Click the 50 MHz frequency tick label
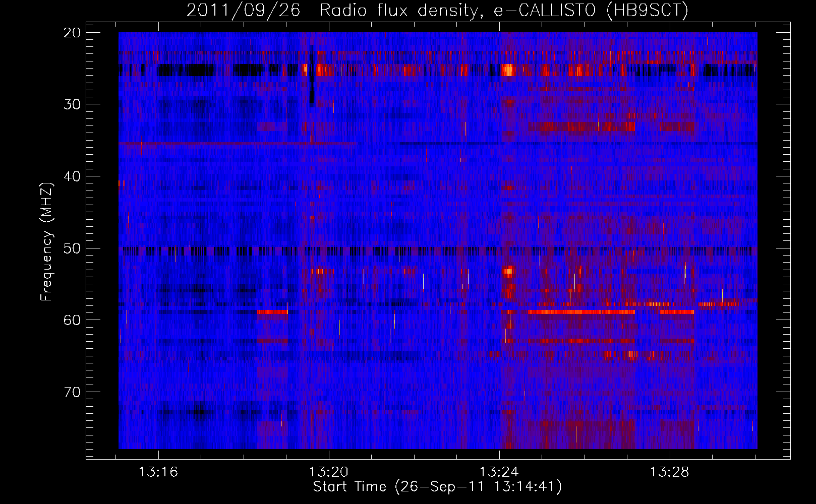This screenshot has width=816, height=504. pyautogui.click(x=73, y=248)
